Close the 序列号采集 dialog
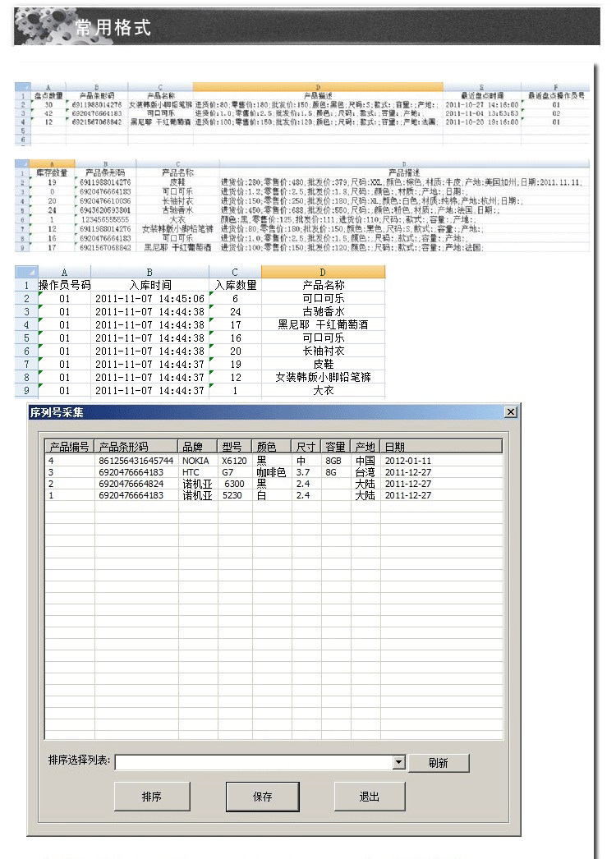Screen dimensions: 616x859 511,412
